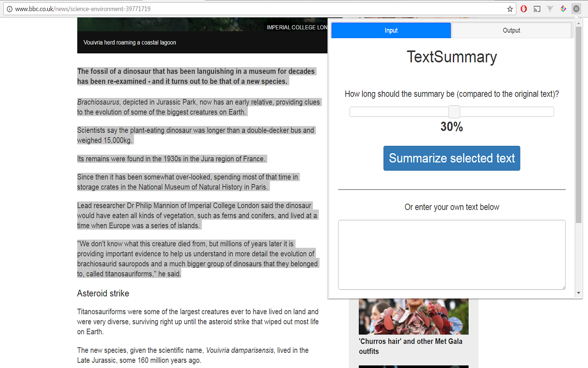This screenshot has height=368, width=588.
Task: Click the browser address bar URL
Action: point(83,9)
